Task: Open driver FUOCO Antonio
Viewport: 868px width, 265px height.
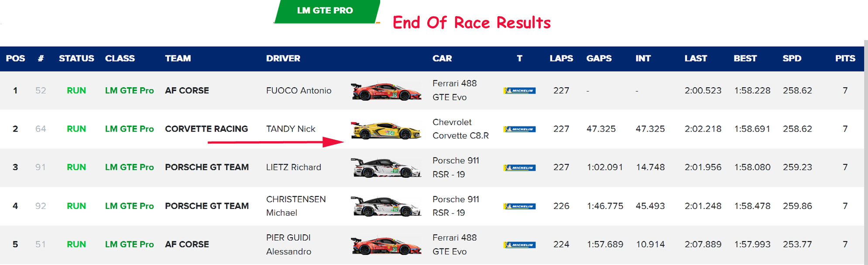Action: click(x=298, y=91)
